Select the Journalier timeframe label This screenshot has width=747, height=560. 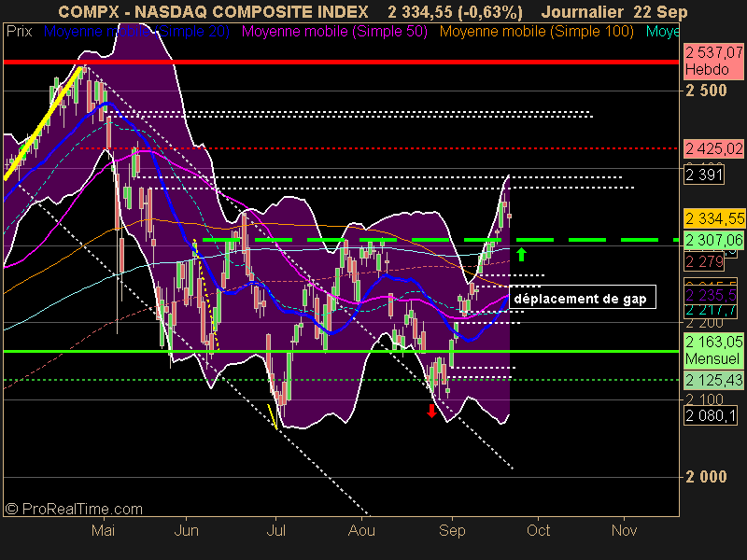pyautogui.click(x=582, y=11)
